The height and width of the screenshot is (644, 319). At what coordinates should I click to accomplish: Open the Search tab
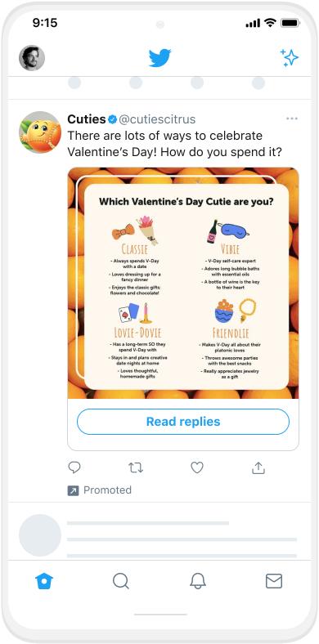pos(121,581)
